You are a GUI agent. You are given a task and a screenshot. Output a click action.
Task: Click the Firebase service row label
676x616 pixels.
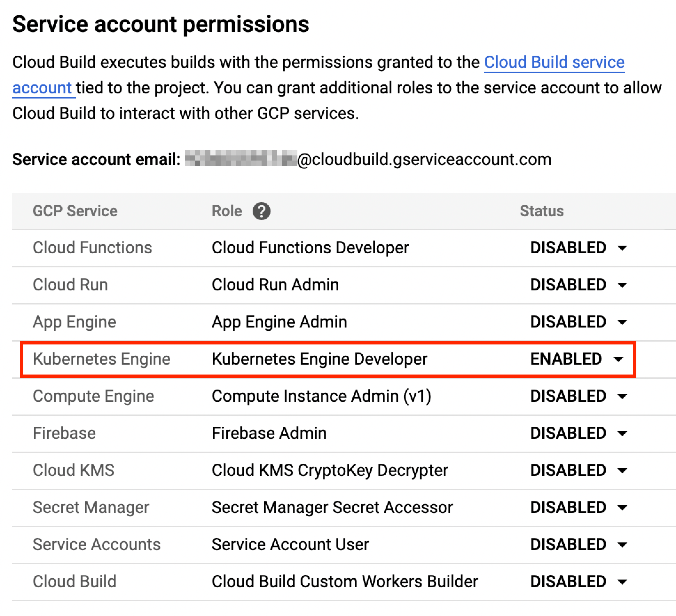(64, 433)
